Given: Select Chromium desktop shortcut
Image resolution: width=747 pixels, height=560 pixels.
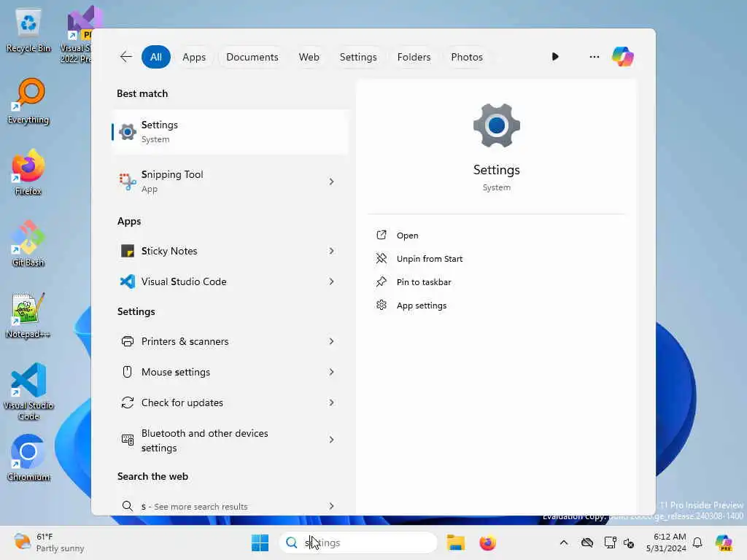Looking at the screenshot, I should coord(28,458).
